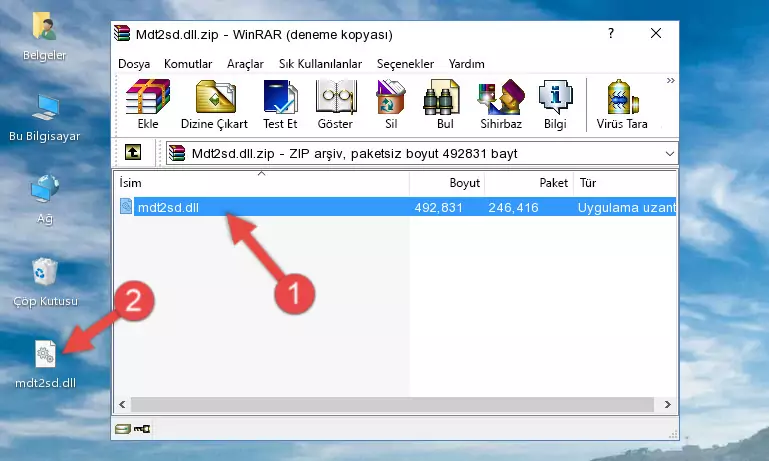Start the Virüs Tara scan

tap(622, 104)
